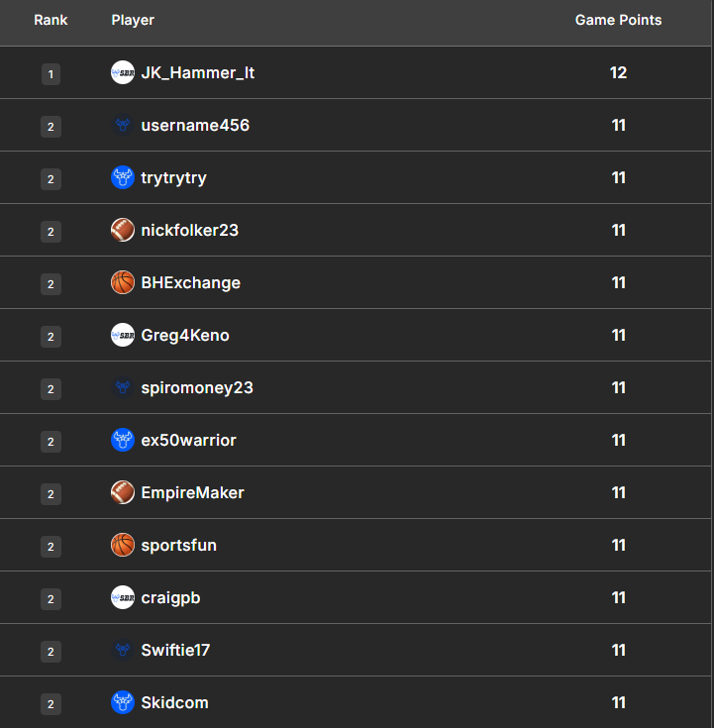Viewport: 714px width, 728px height.
Task: Sort by the Player column header
Action: (x=133, y=20)
